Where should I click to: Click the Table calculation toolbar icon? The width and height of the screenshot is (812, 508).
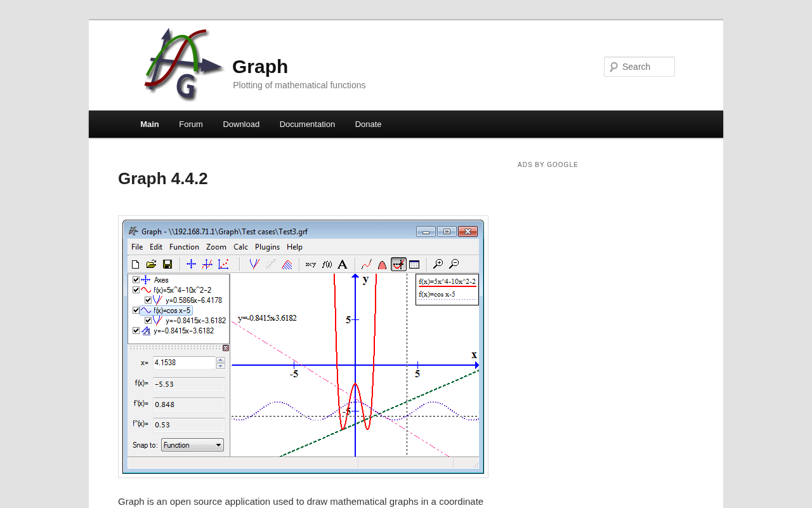pos(414,264)
